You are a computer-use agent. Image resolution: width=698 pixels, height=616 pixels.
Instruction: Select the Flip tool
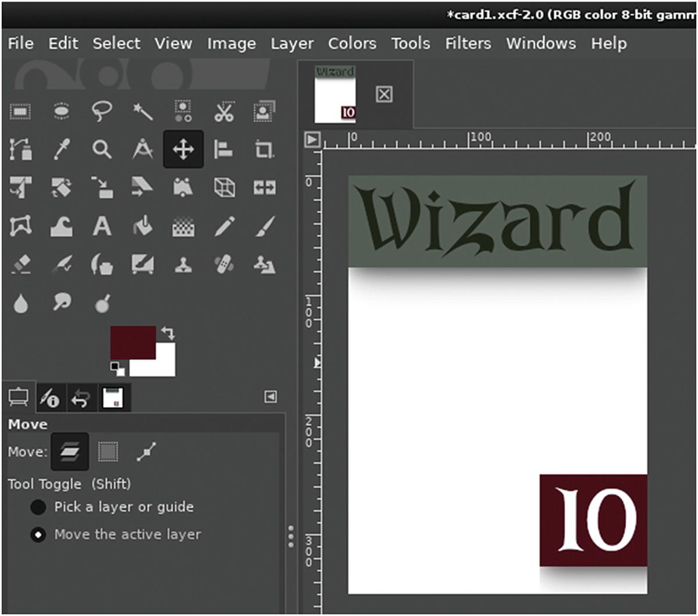[265, 187]
